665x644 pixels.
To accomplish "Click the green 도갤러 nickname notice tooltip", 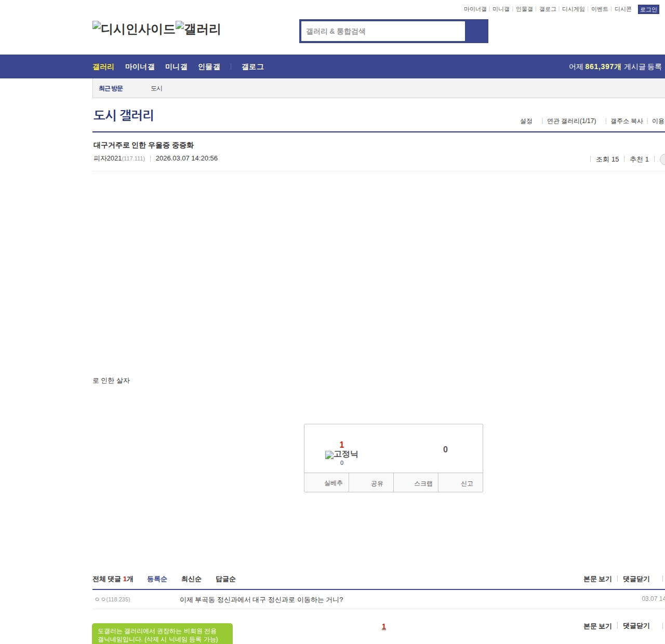I will (x=162, y=634).
